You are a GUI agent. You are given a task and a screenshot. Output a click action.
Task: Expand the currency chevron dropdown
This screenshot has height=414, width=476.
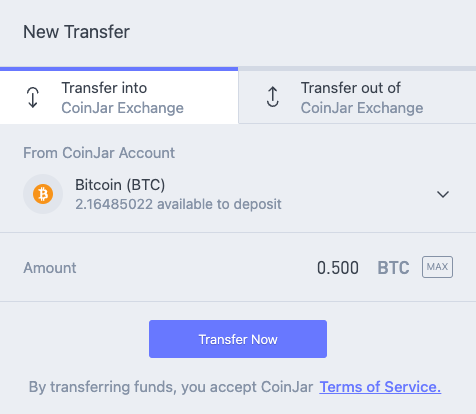[443, 194]
